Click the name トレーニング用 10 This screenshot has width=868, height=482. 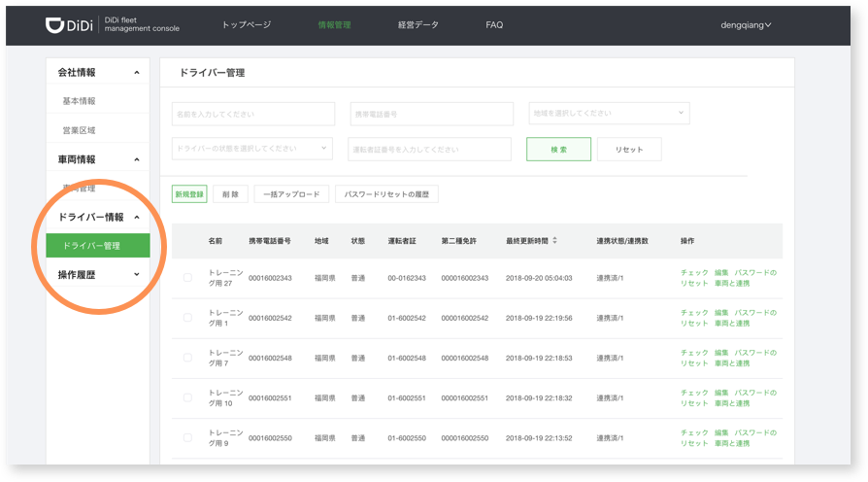click(225, 397)
